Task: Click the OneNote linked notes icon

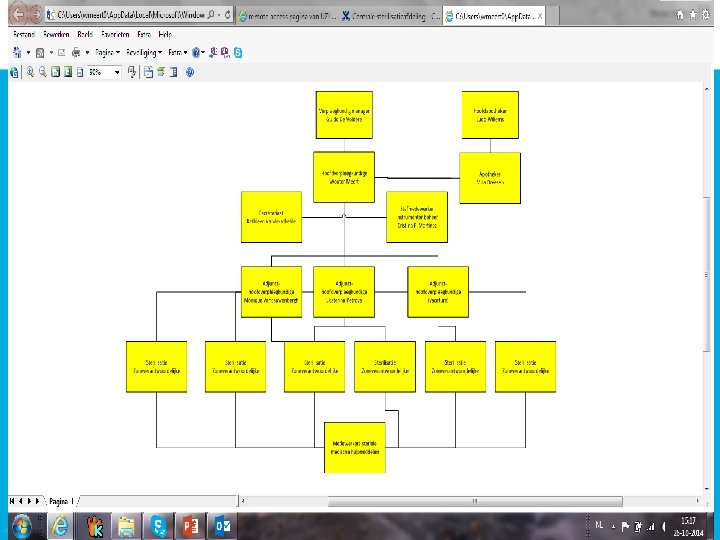Action: click(x=225, y=52)
